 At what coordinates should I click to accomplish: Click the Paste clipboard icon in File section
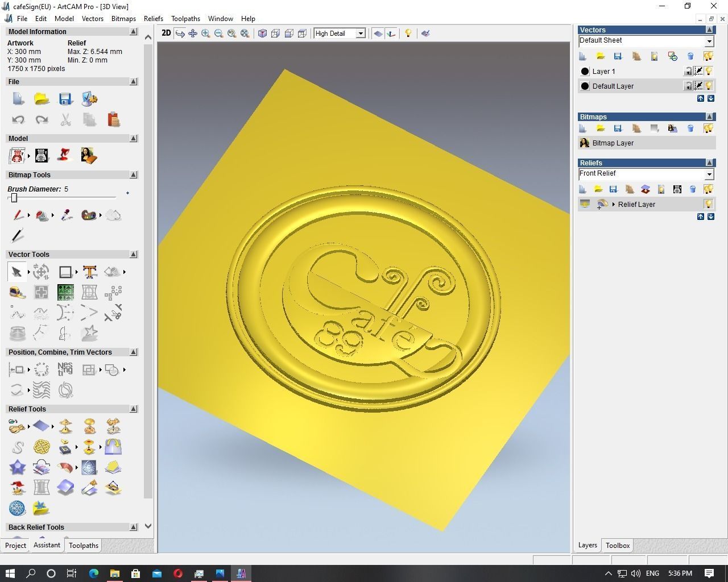(x=113, y=119)
